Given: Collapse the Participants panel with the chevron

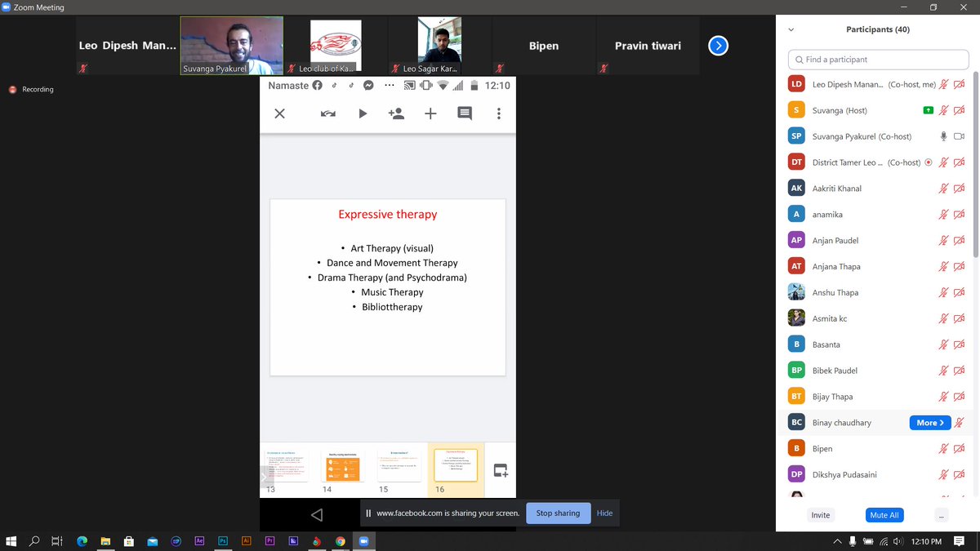Looking at the screenshot, I should point(791,29).
